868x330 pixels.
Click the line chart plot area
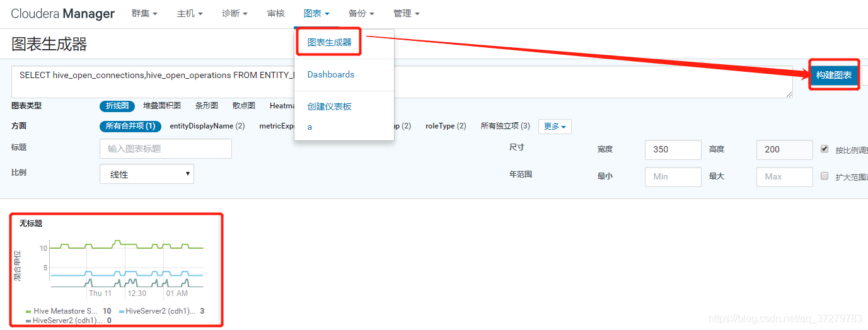pos(127,263)
